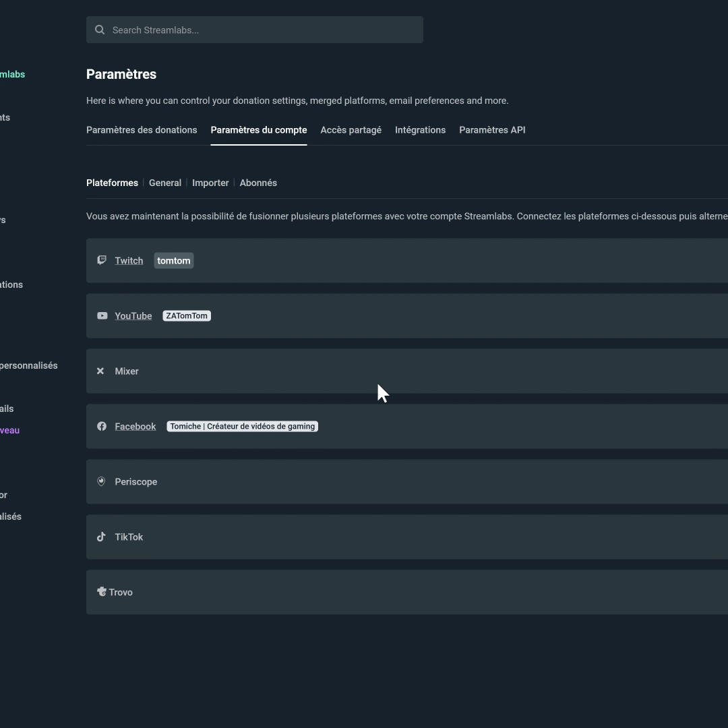This screenshot has height=728, width=728.
Task: Switch to the Accès partagé tab
Action: coord(351,130)
